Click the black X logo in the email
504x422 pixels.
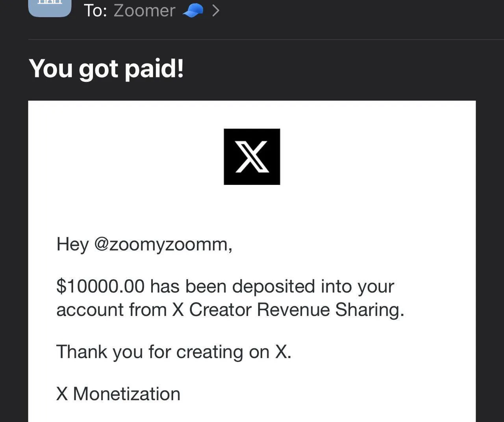point(252,157)
